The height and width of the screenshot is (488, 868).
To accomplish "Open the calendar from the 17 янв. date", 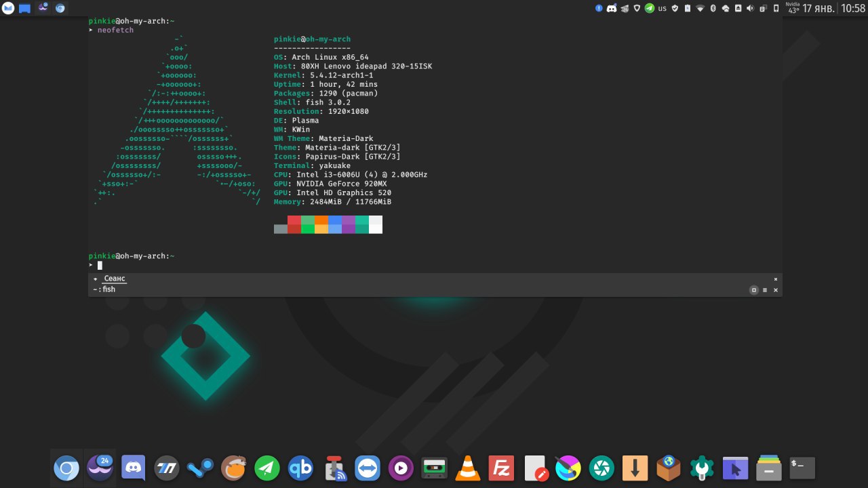I will 818,8.
